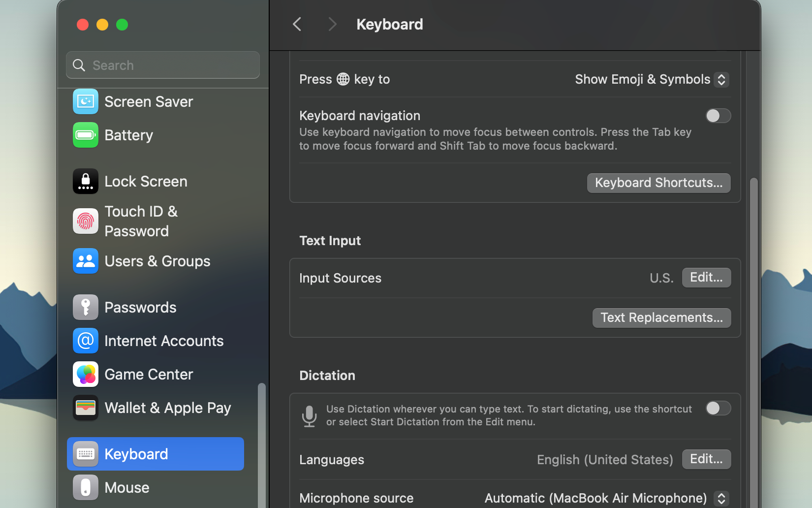Select Keyboard in the sidebar

(135, 453)
